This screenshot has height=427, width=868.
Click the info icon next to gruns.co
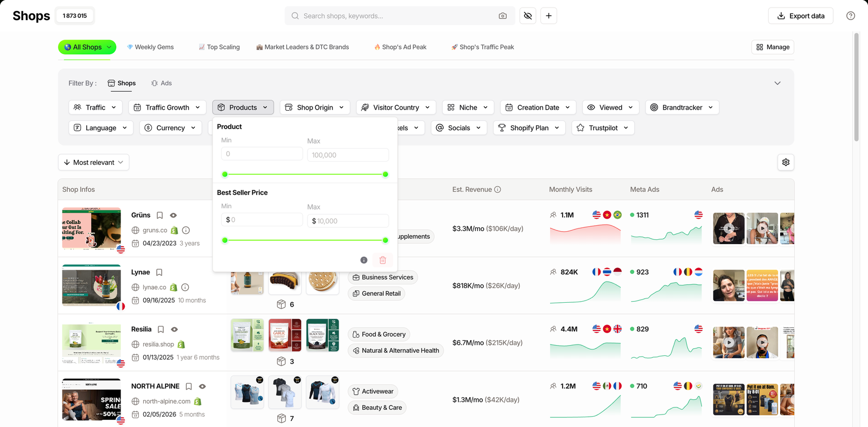[186, 230]
